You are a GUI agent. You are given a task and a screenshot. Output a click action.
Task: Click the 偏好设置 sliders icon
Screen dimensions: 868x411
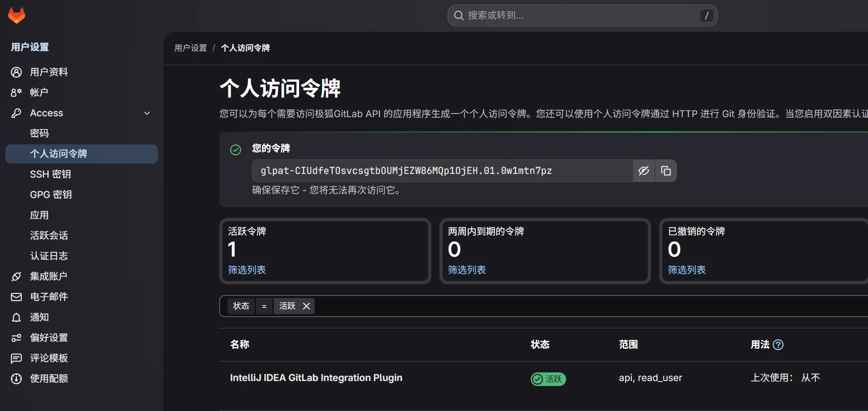coord(16,338)
